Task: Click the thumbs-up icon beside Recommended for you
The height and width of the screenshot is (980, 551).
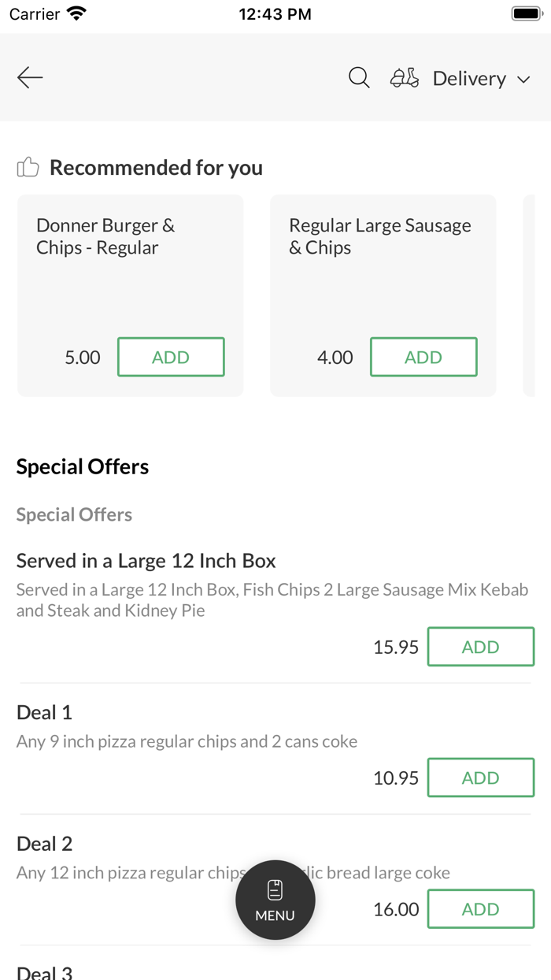Action: (28, 166)
